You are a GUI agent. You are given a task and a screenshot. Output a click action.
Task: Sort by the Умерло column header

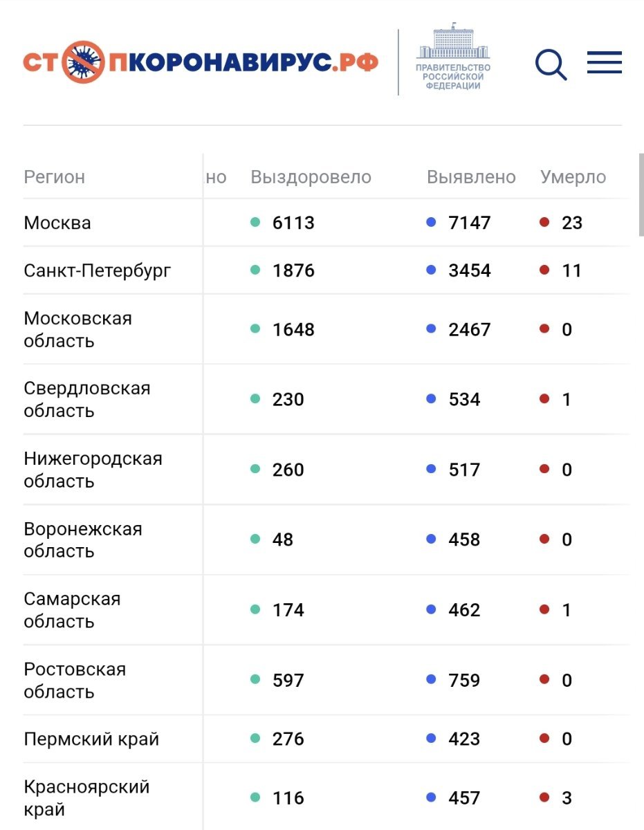point(573,177)
